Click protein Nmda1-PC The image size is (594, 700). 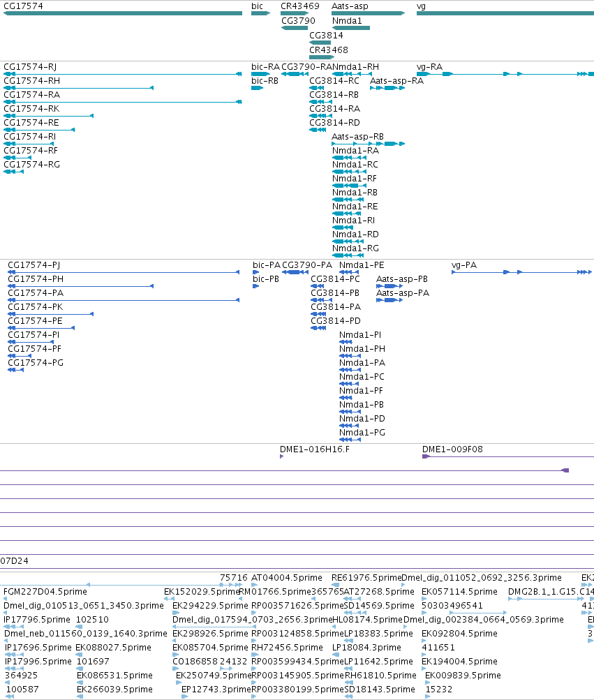tap(349, 384)
